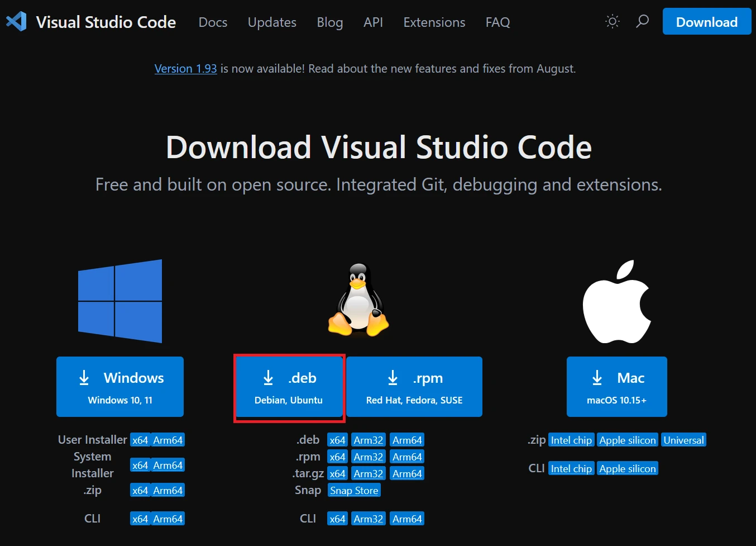Image resolution: width=756 pixels, height=546 pixels.
Task: Select Arm64 for Windows User Installer
Action: coord(168,440)
